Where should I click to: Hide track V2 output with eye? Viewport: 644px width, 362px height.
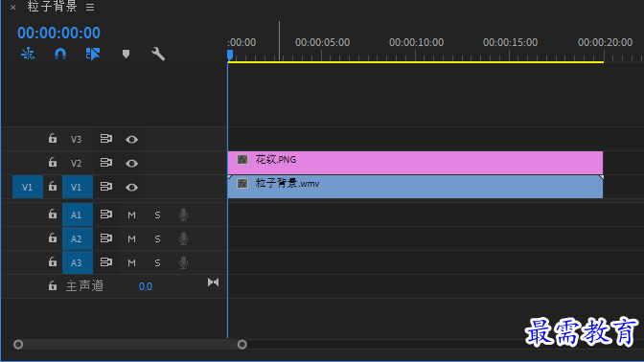tap(131, 164)
